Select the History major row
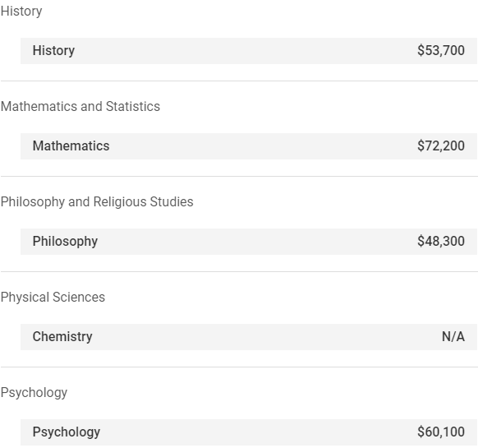 tap(249, 51)
